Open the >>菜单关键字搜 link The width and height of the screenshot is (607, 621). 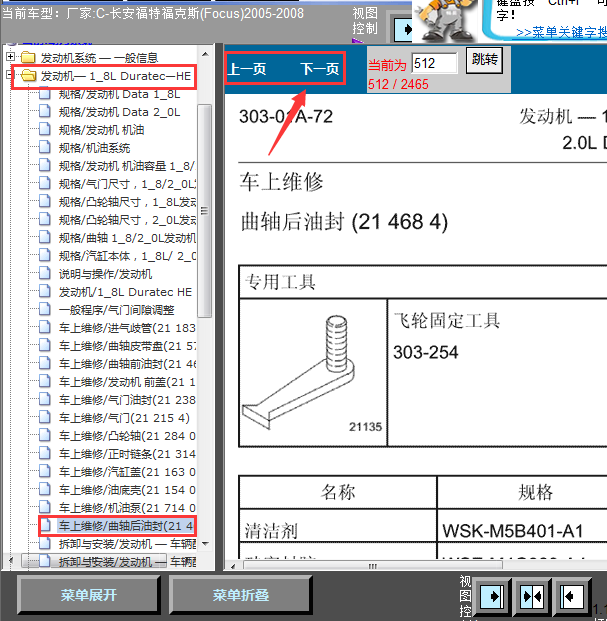pos(561,32)
